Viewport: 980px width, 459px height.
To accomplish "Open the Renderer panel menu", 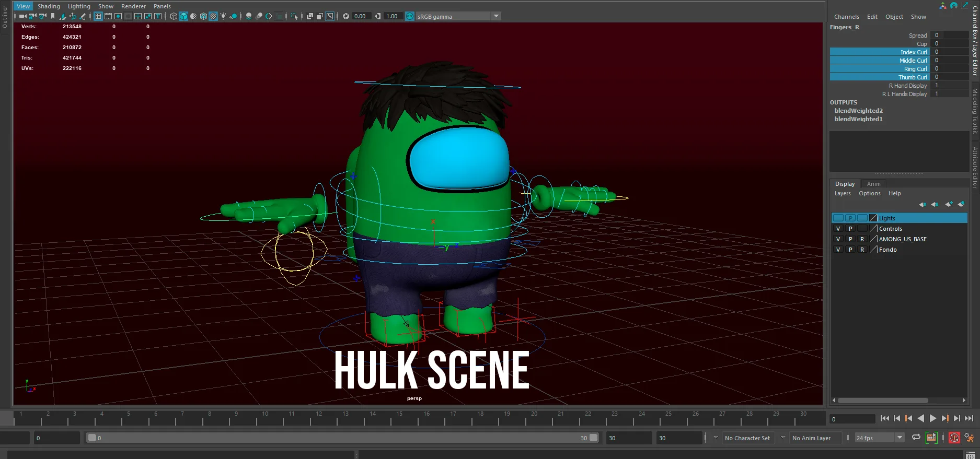I will (133, 6).
